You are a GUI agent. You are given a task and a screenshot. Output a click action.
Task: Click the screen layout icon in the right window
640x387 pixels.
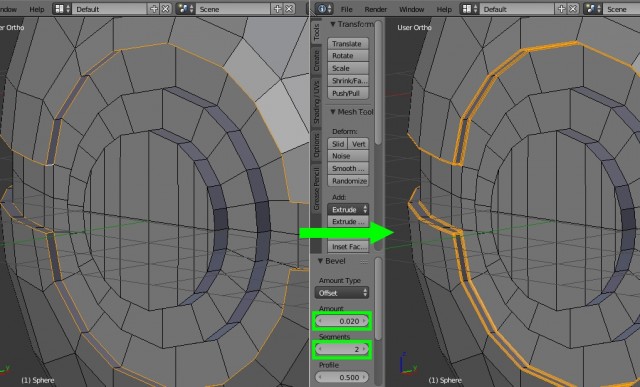[x=471, y=9]
